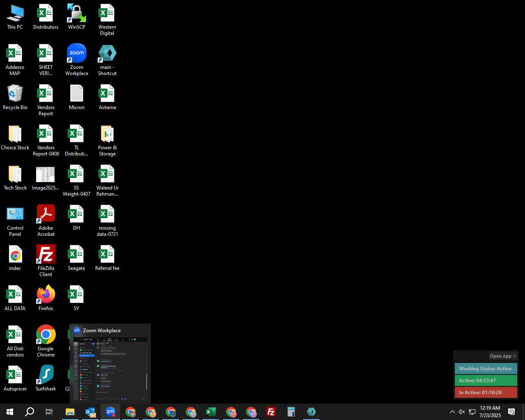Select the ALL DATA workbook
This screenshot has width=525, height=420.
coord(15,299)
